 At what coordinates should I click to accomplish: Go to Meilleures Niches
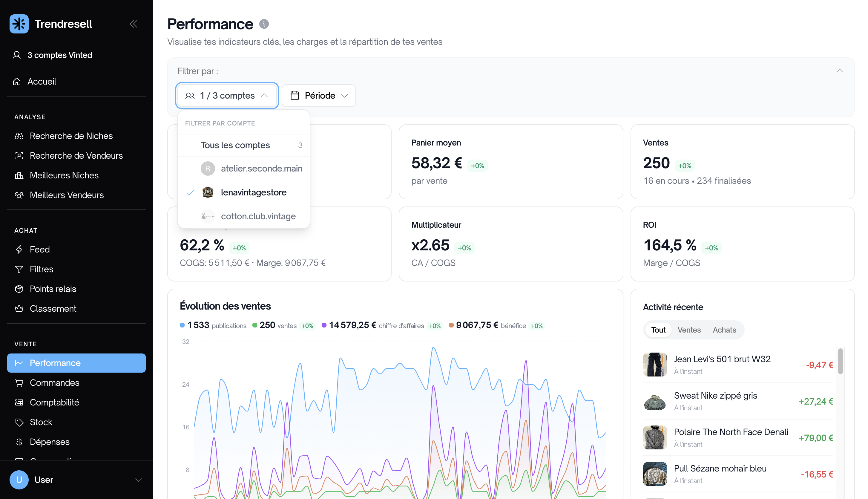pyautogui.click(x=76, y=175)
